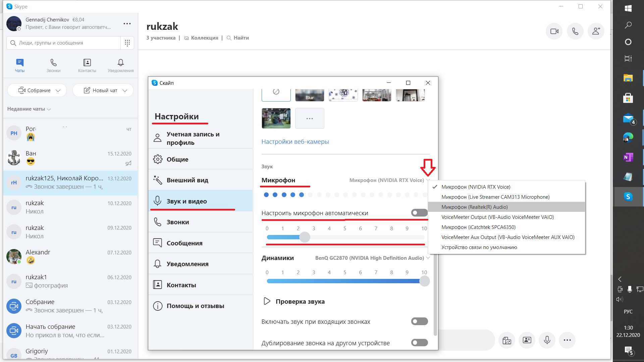
Task: Add a participant to rukzak group
Action: [x=596, y=31]
